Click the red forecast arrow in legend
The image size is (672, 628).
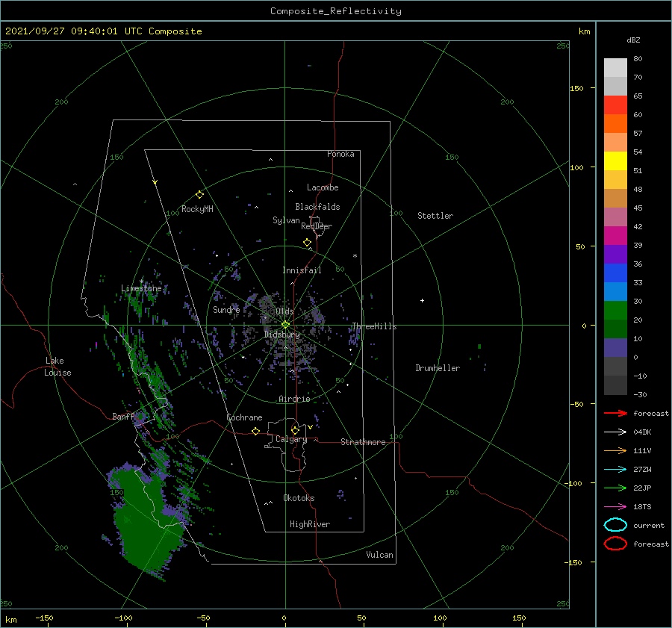click(x=615, y=413)
